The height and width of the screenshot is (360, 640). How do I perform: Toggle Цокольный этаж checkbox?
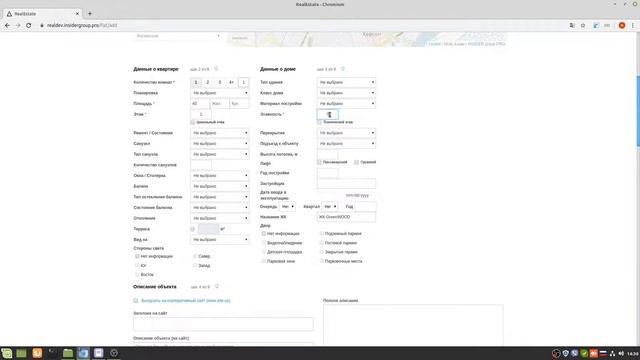[x=193, y=122]
